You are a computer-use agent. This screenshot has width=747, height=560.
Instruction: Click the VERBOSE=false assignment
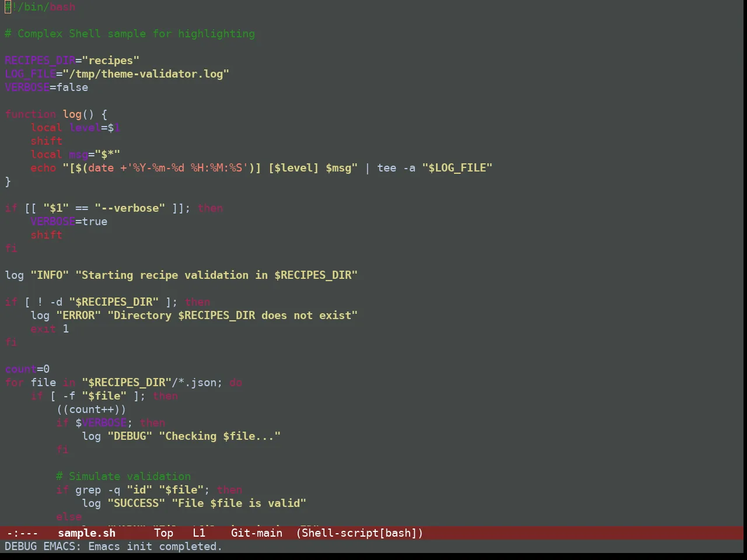pyautogui.click(x=47, y=87)
